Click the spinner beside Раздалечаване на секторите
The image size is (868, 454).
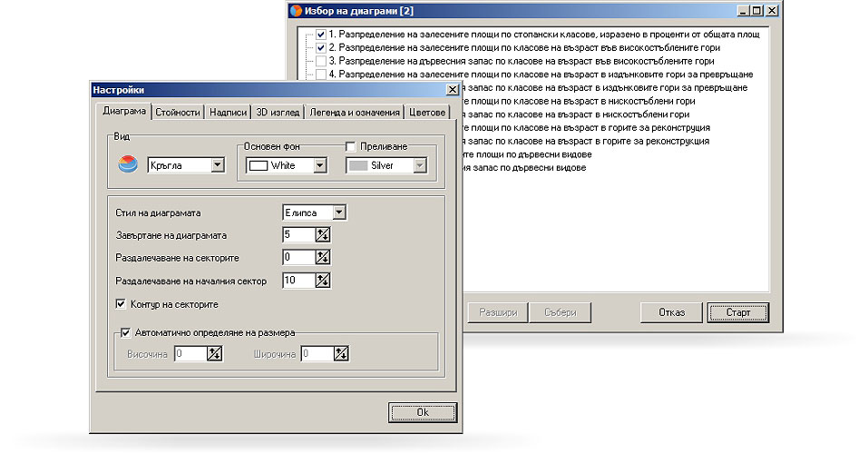pos(323,258)
